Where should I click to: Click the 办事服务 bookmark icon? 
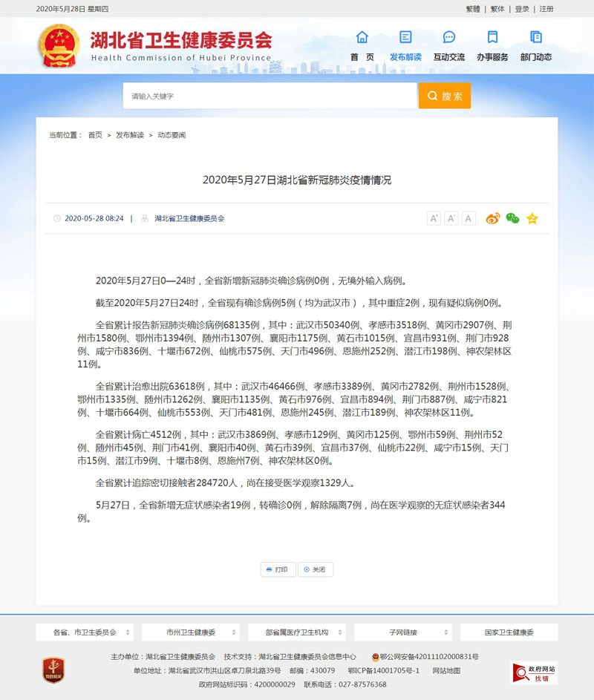coord(492,37)
